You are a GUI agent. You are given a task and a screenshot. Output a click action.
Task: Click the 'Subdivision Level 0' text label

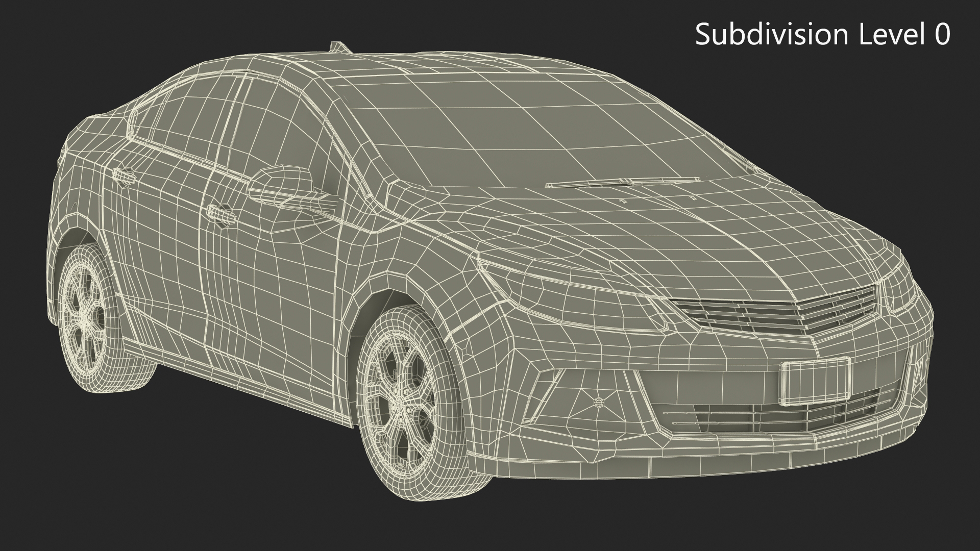823,35
